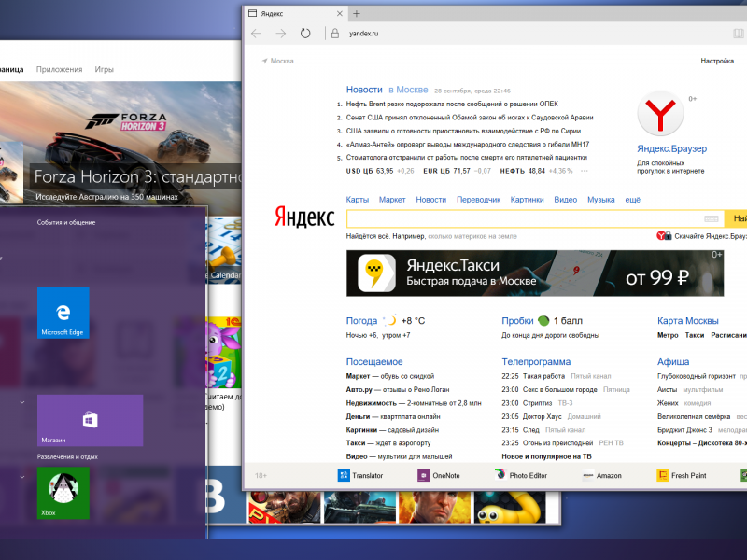The width and height of the screenshot is (747, 560).
Task: Click the browser forward arrow
Action: pos(281,34)
